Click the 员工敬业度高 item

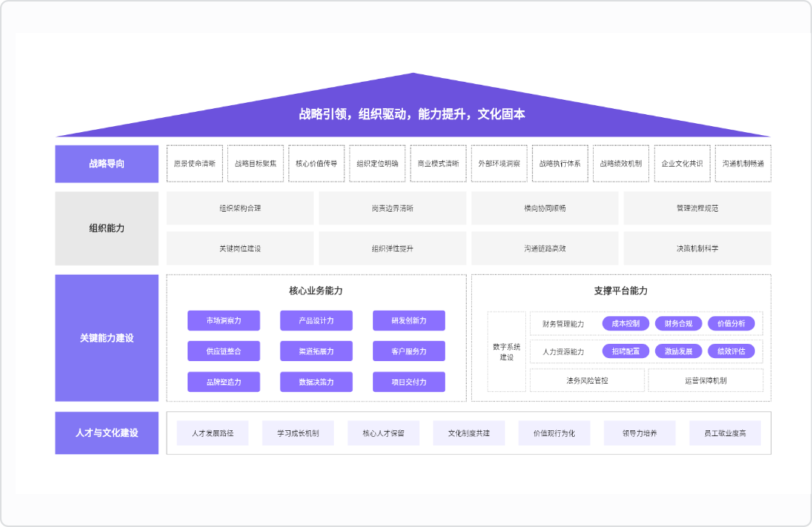[726, 433]
